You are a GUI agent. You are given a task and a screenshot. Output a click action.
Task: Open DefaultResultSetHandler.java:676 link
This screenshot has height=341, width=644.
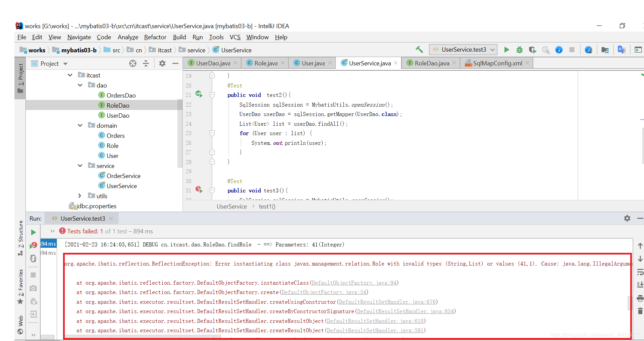coord(387,302)
